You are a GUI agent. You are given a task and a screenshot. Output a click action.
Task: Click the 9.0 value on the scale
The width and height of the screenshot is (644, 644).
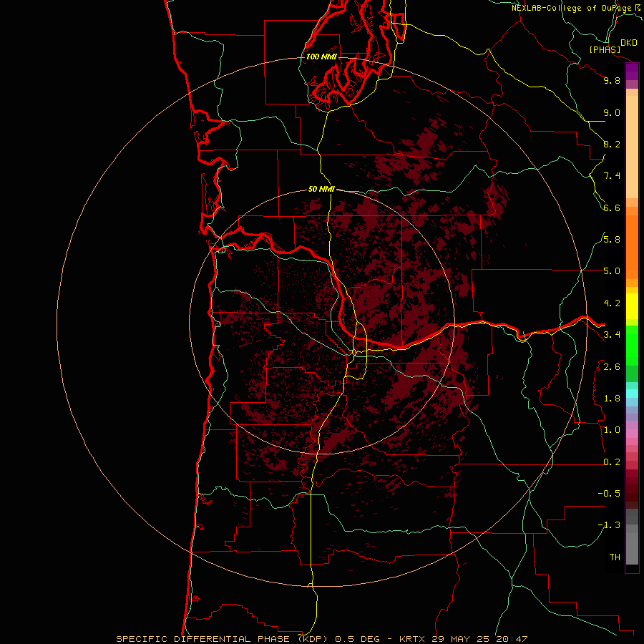(x=612, y=112)
